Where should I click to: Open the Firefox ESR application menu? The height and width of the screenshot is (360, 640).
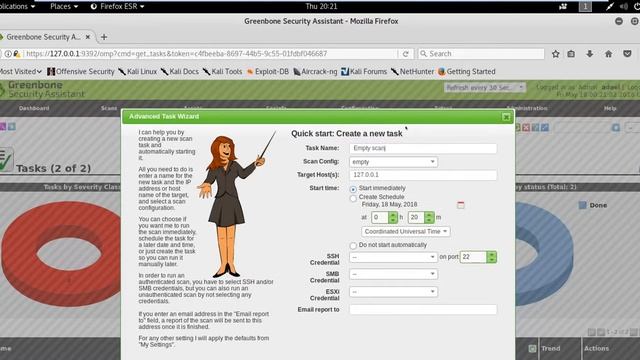coord(118,7)
